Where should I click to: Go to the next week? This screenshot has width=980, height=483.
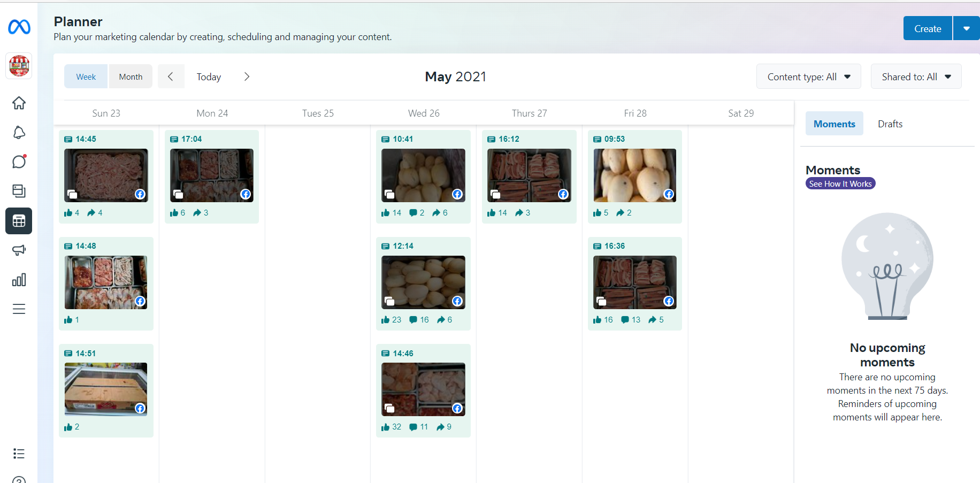247,76
